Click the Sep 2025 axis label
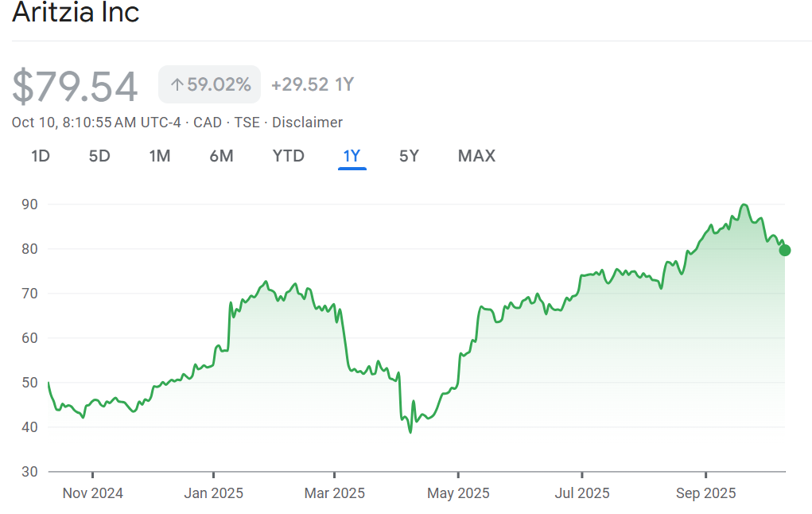Image resolution: width=812 pixels, height=514 pixels. (x=706, y=493)
